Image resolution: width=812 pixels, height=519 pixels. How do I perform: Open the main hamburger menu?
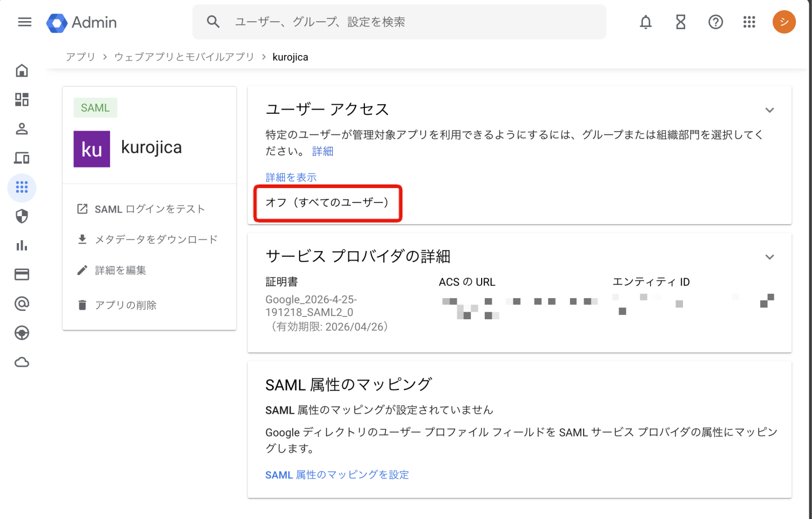[24, 22]
